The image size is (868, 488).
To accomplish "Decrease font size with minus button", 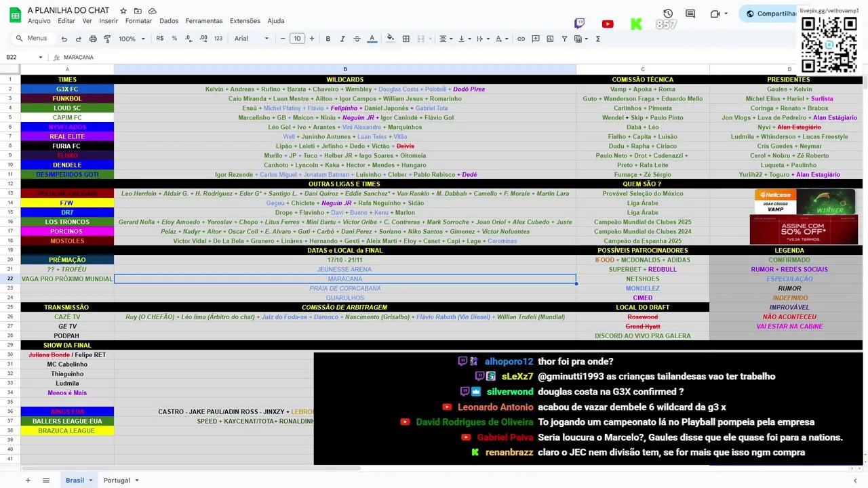I will 283,39.
